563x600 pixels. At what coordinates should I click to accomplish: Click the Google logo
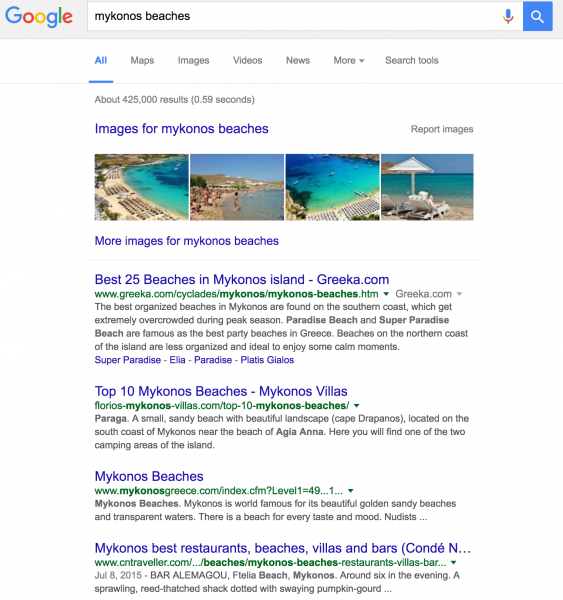pos(39,16)
